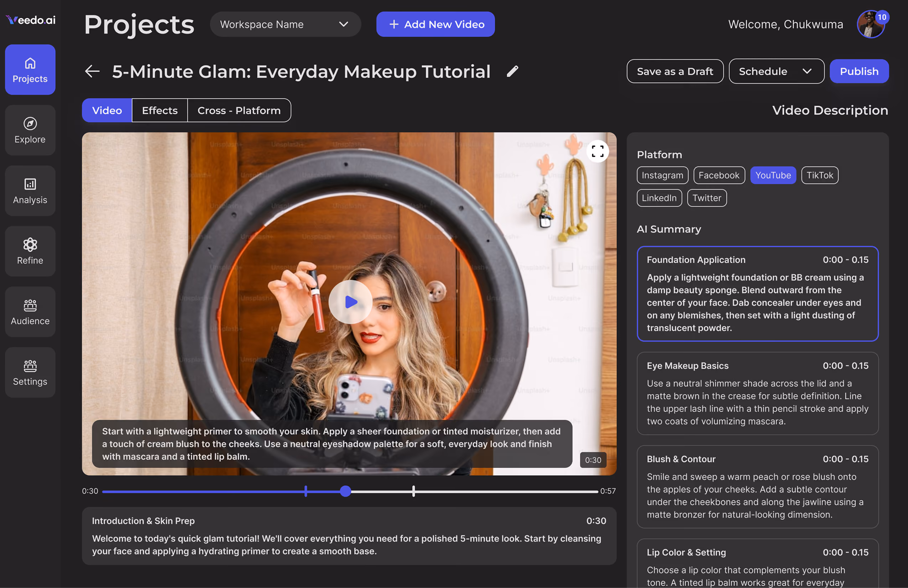Select the LinkedIn platform chip

pyautogui.click(x=659, y=198)
